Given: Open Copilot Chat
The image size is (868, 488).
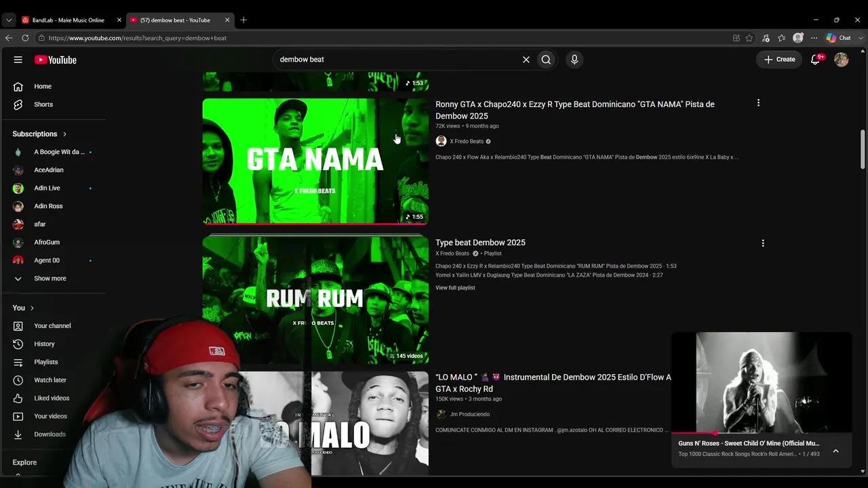Looking at the screenshot, I should pyautogui.click(x=839, y=38).
